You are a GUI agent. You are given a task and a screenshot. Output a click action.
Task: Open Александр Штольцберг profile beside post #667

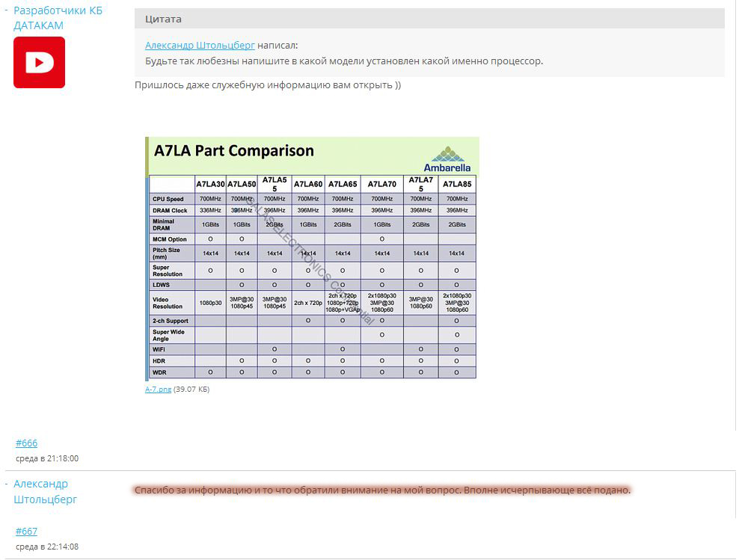tap(45, 491)
